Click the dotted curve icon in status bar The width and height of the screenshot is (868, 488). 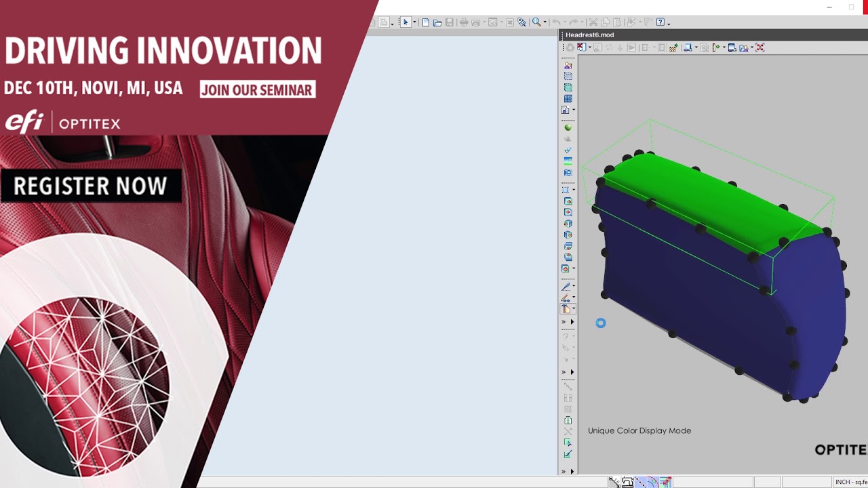point(640,482)
